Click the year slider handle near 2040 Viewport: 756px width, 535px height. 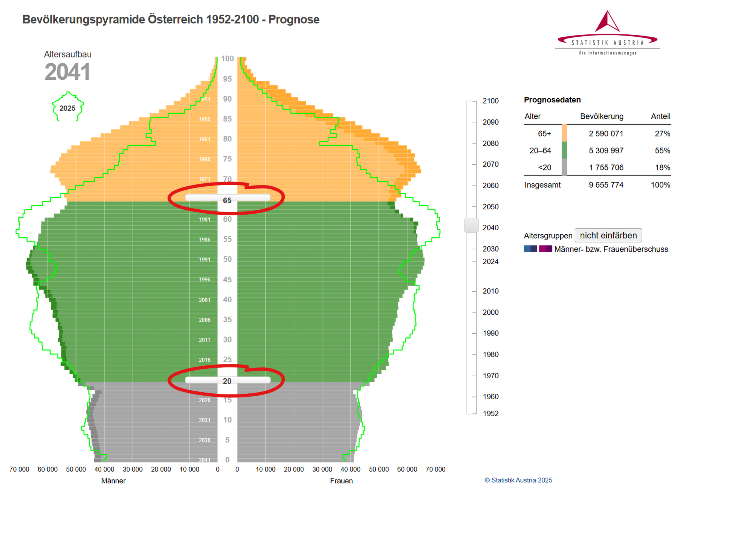point(471,225)
